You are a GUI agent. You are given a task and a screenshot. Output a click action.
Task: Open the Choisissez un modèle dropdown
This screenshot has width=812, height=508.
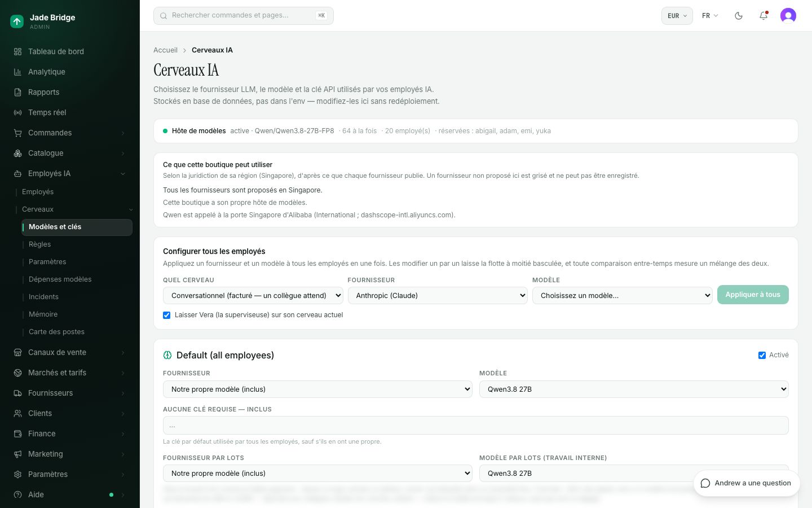tap(623, 295)
